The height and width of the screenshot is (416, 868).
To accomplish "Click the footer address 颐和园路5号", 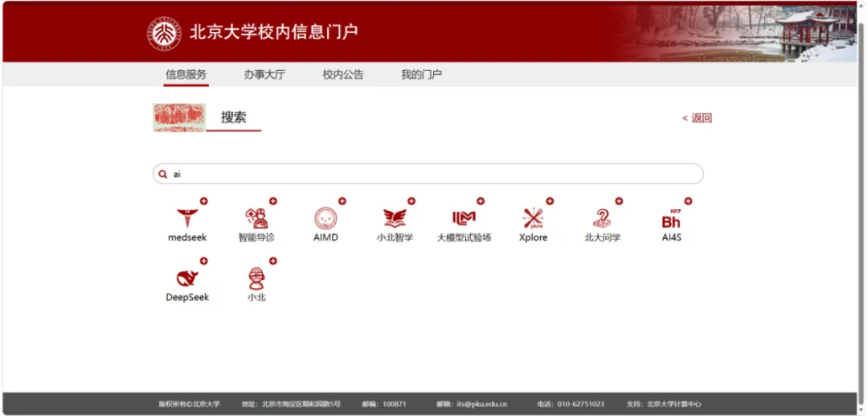I will pyautogui.click(x=321, y=405).
